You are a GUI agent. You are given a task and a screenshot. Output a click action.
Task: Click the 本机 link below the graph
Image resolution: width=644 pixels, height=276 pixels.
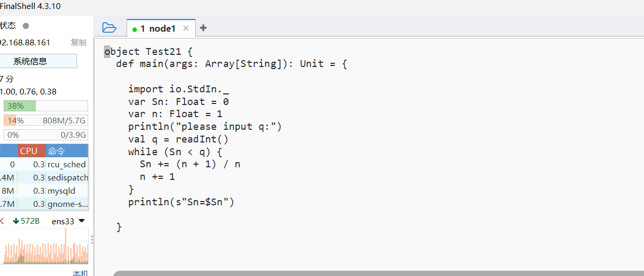click(x=80, y=273)
